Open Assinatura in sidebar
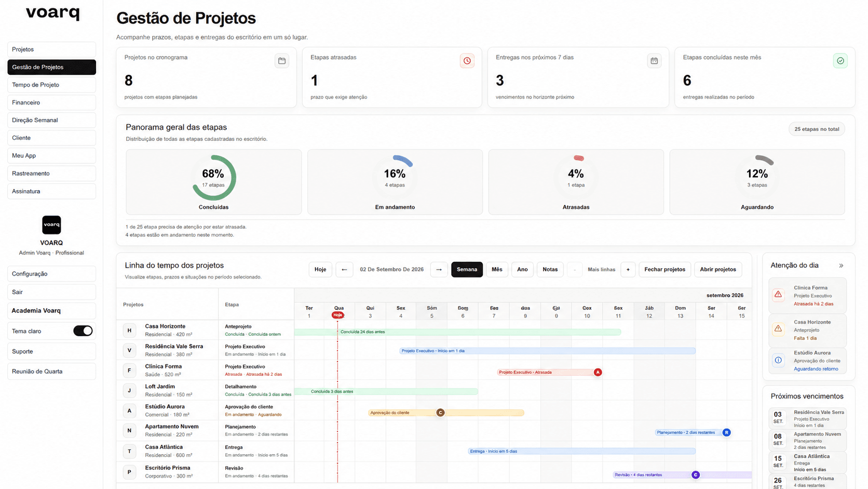Screen dimensions: 868x489 [51, 191]
